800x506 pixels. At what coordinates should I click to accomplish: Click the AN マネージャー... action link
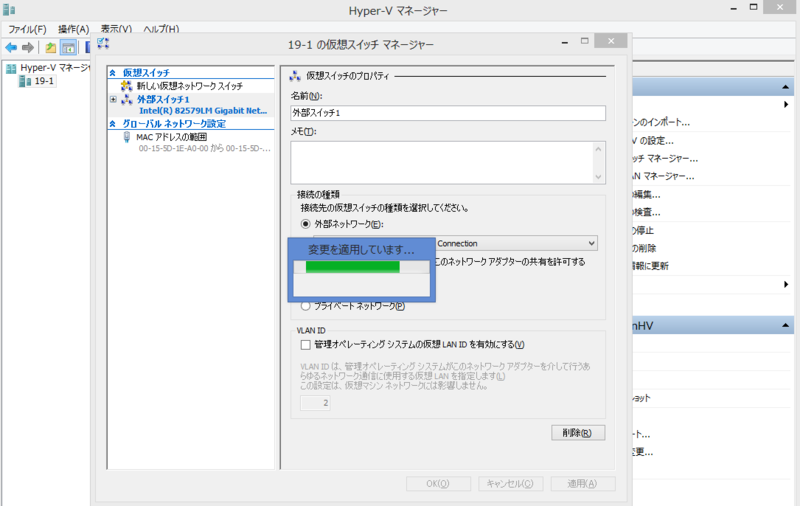point(663,176)
